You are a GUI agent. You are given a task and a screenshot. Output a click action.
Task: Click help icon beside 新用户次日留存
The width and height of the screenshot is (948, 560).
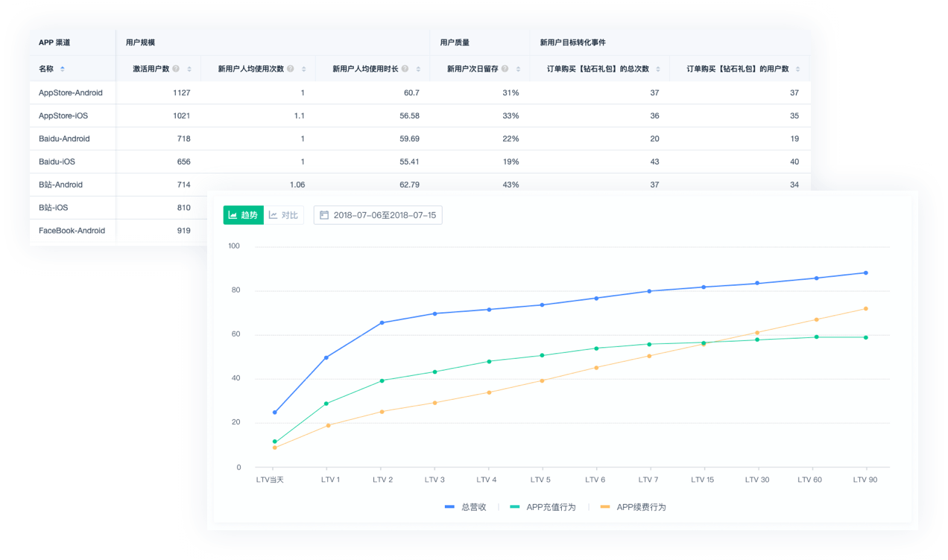[505, 69]
